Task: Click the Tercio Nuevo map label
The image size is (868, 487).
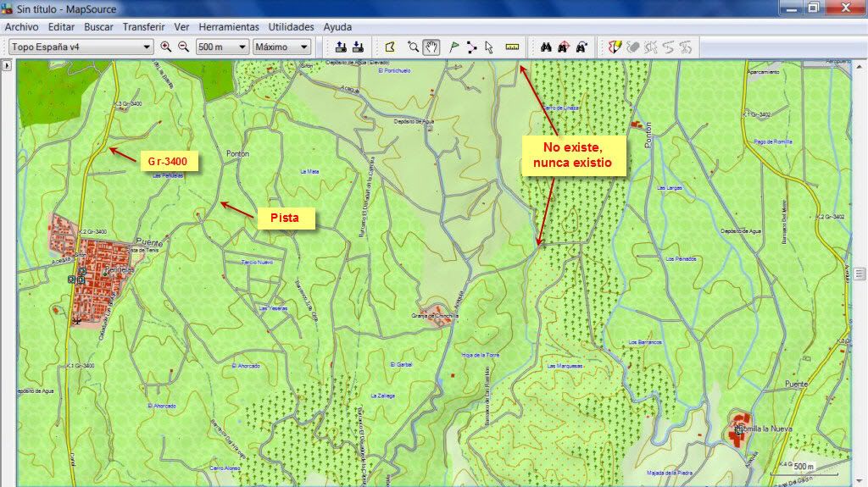Action: coord(257,263)
